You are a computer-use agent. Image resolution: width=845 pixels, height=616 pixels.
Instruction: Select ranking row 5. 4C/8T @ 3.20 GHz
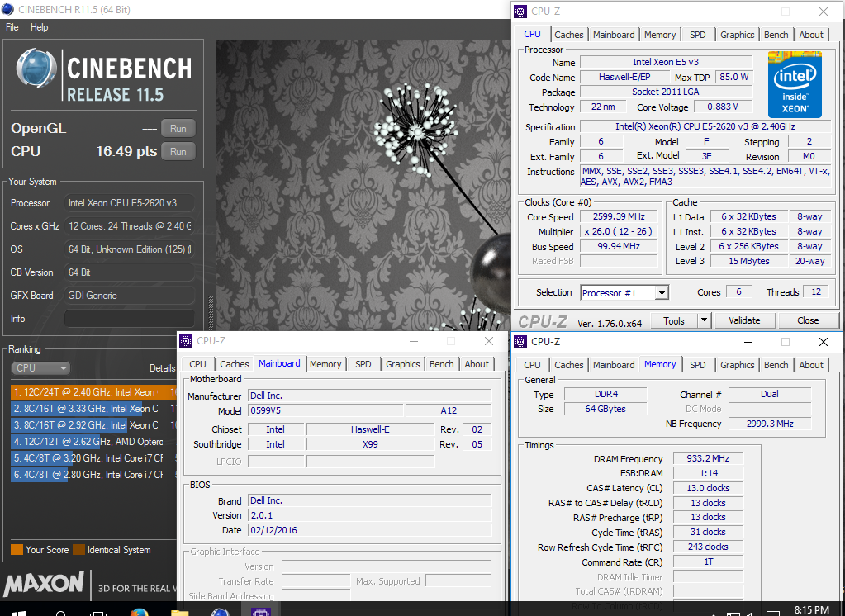pos(93,458)
